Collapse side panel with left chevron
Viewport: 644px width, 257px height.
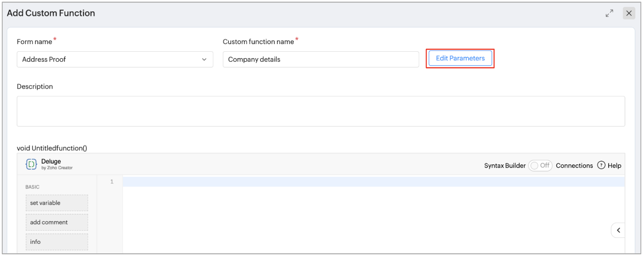pyautogui.click(x=618, y=230)
